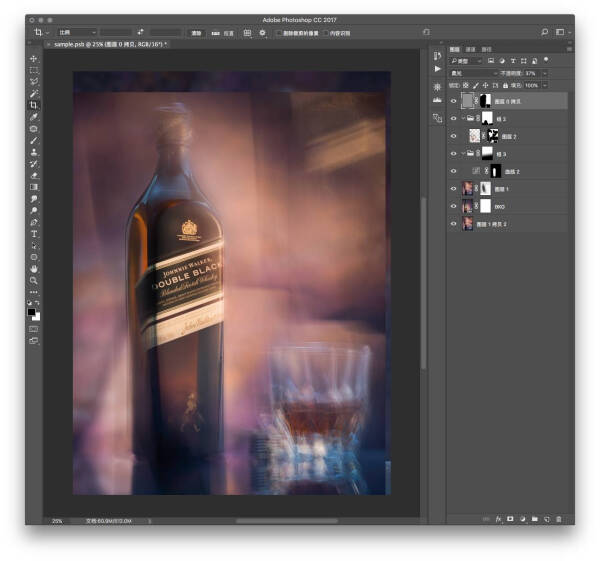Swap crop width and height values
The height and width of the screenshot is (561, 600).
(x=140, y=33)
